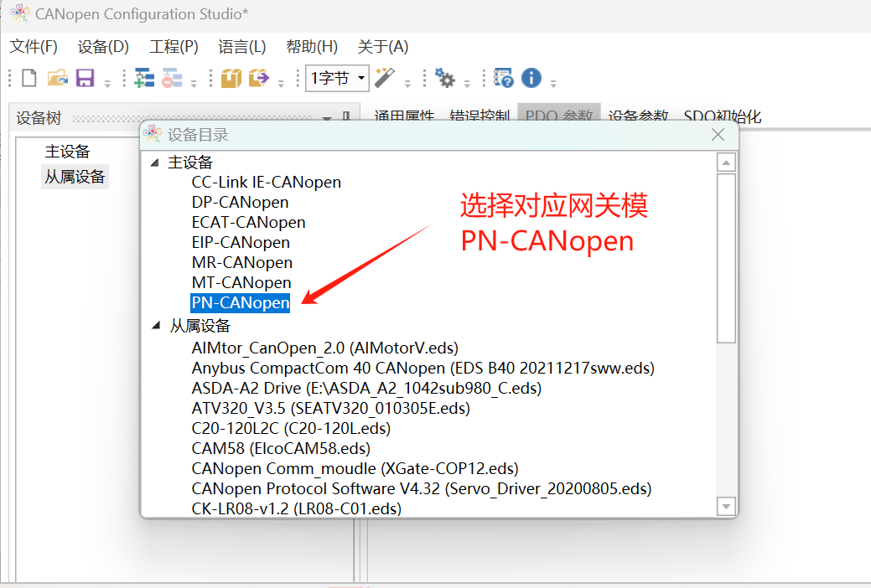Open help toolbar overflow options arrow

click(x=553, y=83)
